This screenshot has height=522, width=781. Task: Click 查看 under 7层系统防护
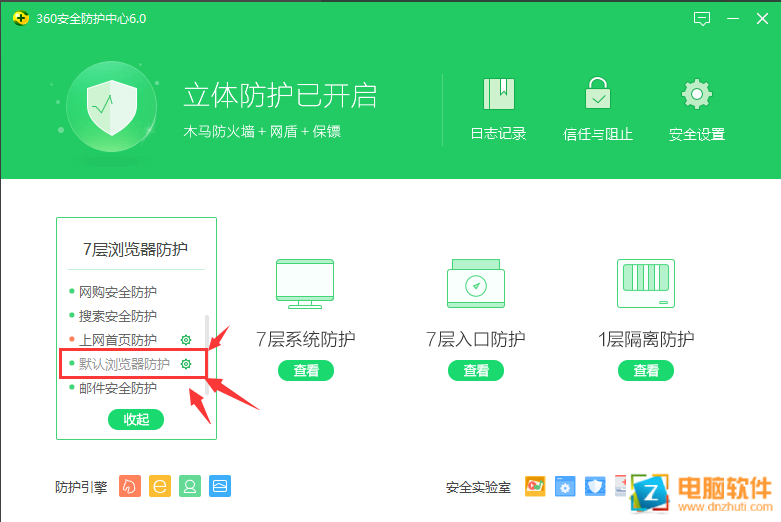[306, 370]
